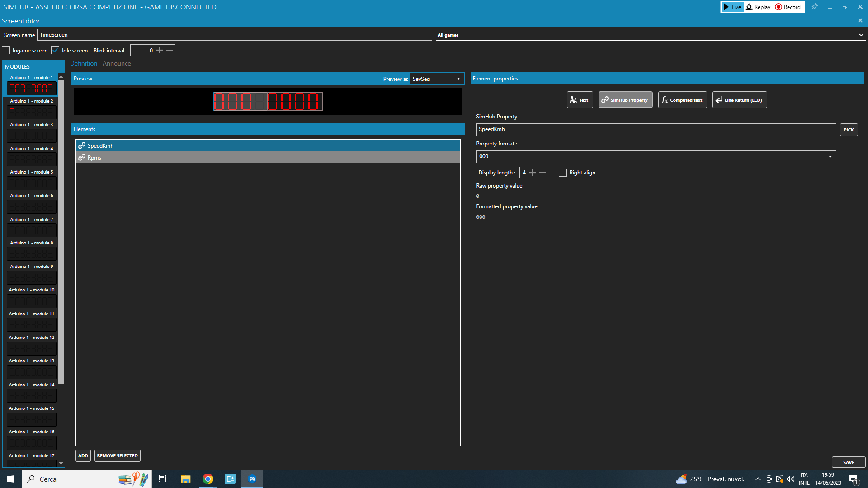Click the Live play button

(x=732, y=7)
